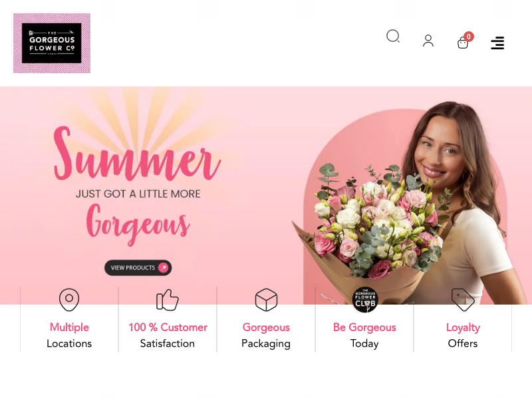Open the Be Gorgeous Today link
This screenshot has width=532, height=399.
coord(364,335)
